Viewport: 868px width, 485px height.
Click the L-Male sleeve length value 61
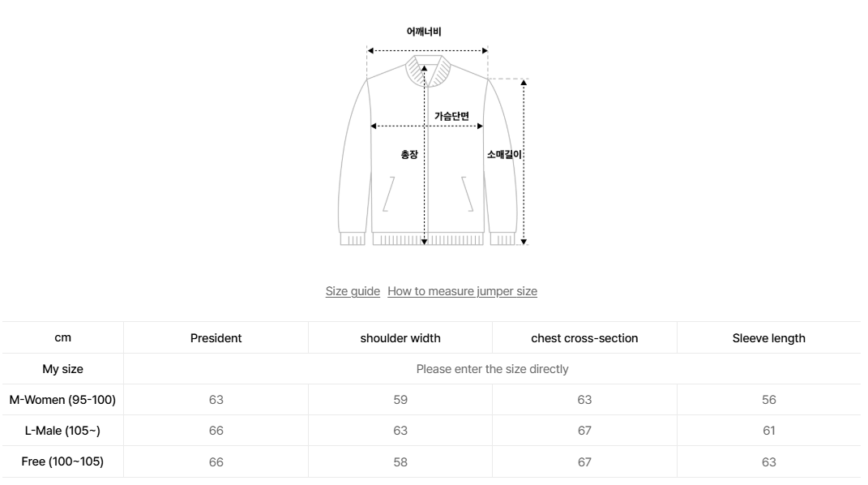pos(768,431)
